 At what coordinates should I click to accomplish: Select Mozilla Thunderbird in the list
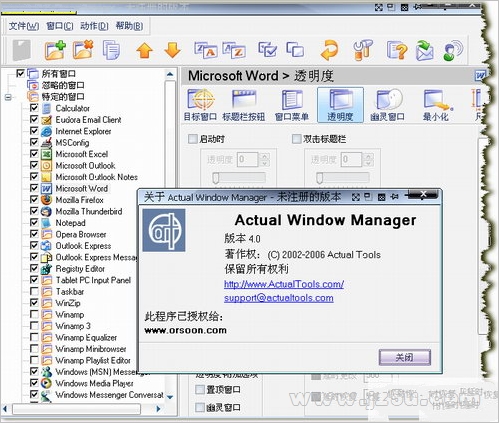[x=89, y=211]
